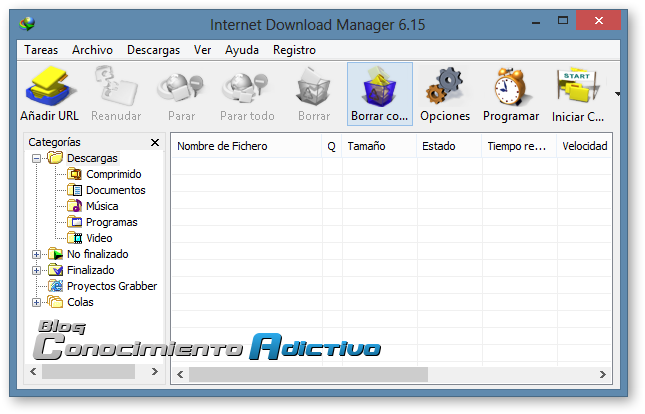Click the Borrar trash icon

313,86
